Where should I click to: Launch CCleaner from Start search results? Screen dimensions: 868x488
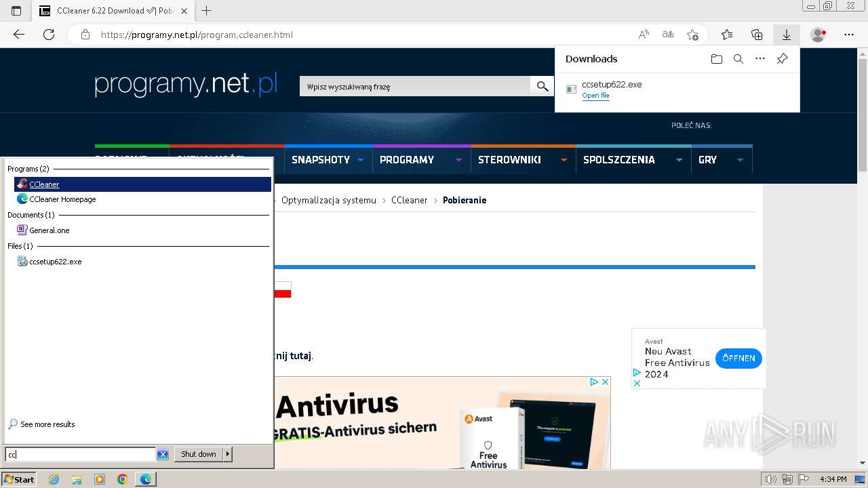coord(142,184)
